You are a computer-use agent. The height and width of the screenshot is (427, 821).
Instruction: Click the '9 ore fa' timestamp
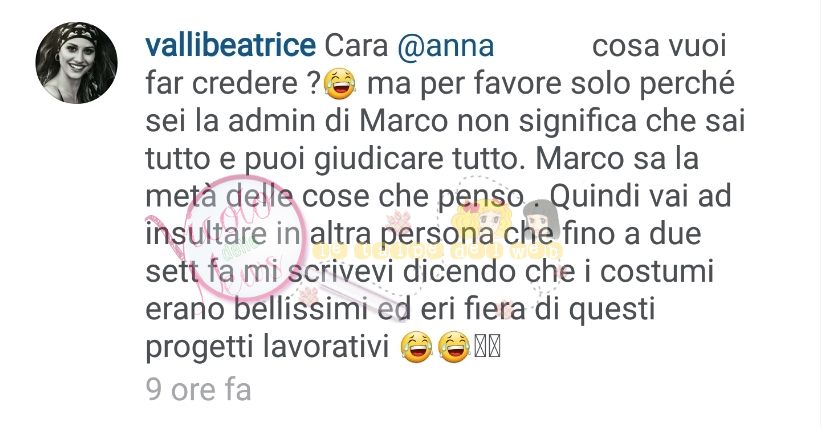click(198, 390)
